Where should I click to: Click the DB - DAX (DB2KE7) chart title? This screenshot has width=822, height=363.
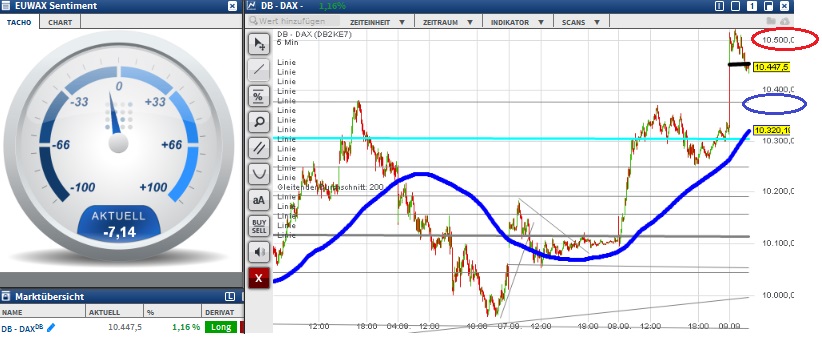click(x=315, y=35)
